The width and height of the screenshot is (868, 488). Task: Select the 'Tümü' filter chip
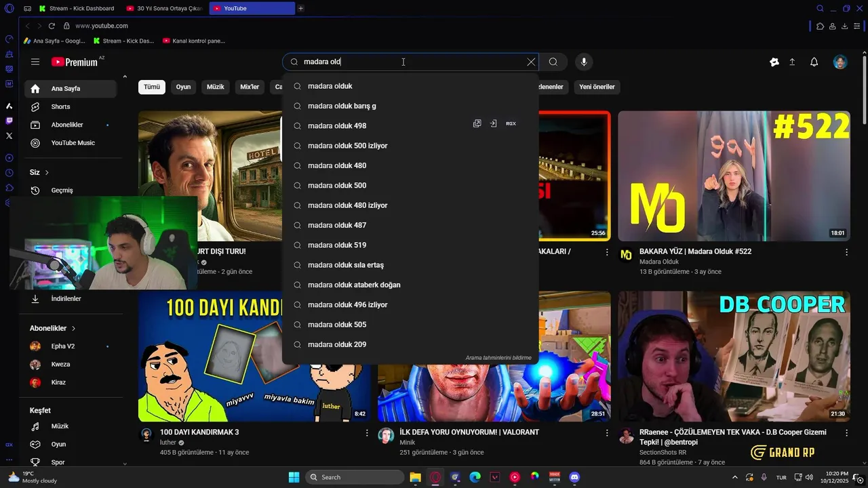(152, 87)
